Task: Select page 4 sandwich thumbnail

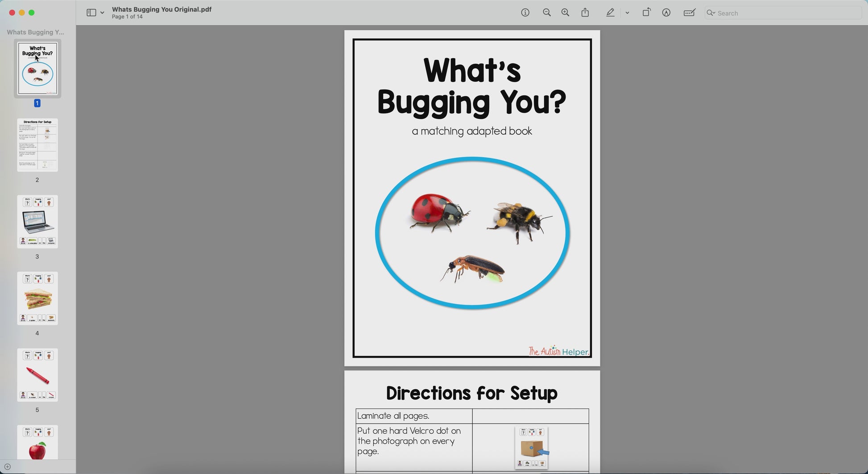Action: tap(37, 299)
